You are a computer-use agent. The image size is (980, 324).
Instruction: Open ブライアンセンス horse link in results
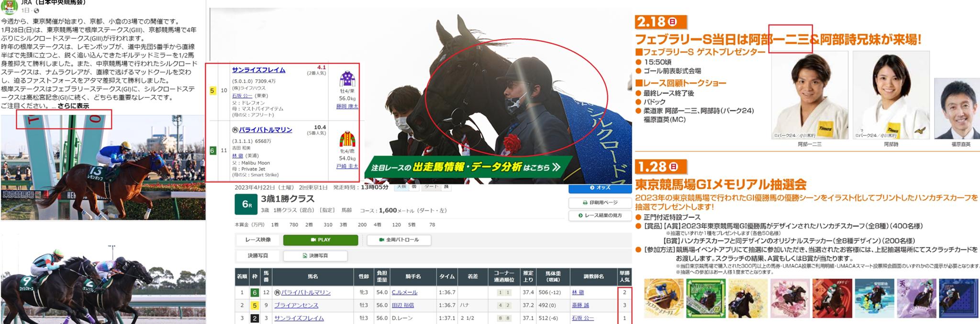(296, 305)
